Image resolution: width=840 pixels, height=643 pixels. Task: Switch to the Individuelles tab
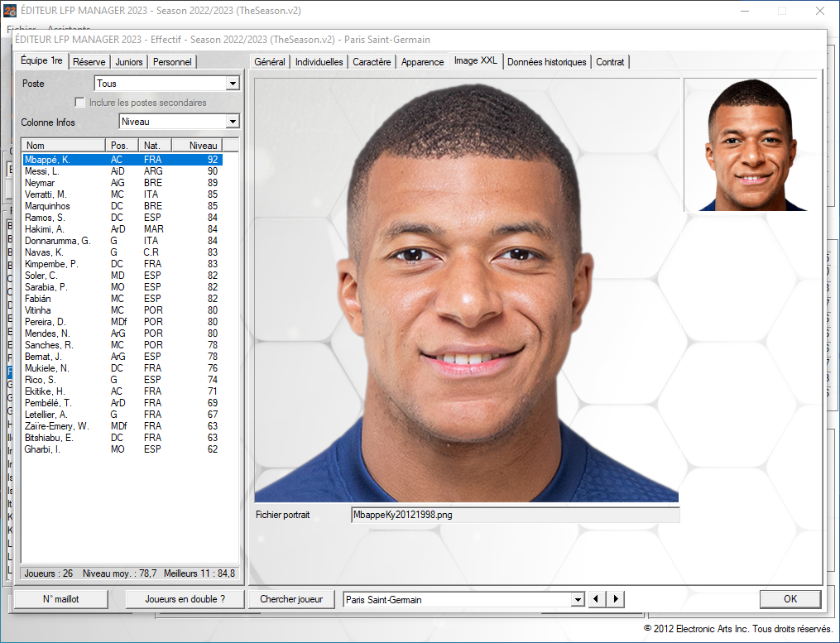coord(319,61)
